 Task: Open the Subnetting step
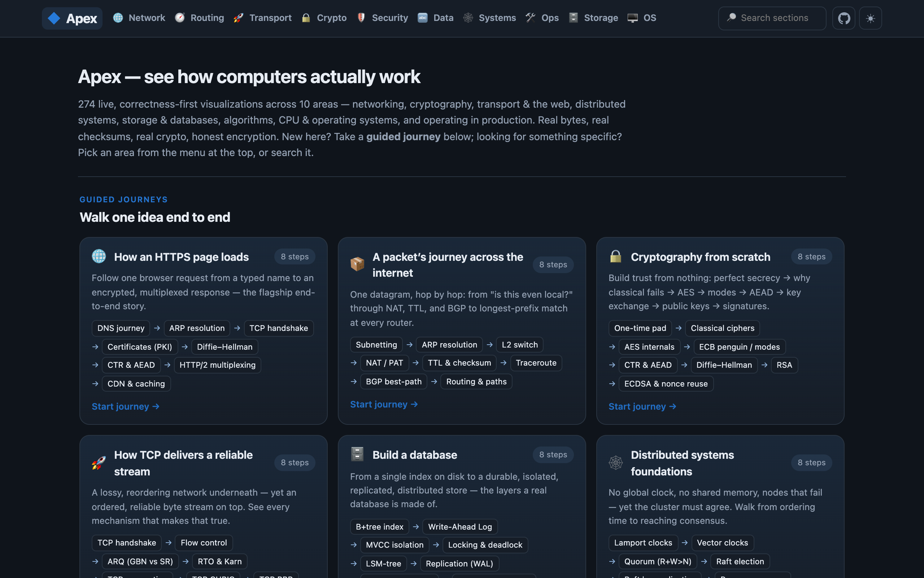pyautogui.click(x=376, y=345)
